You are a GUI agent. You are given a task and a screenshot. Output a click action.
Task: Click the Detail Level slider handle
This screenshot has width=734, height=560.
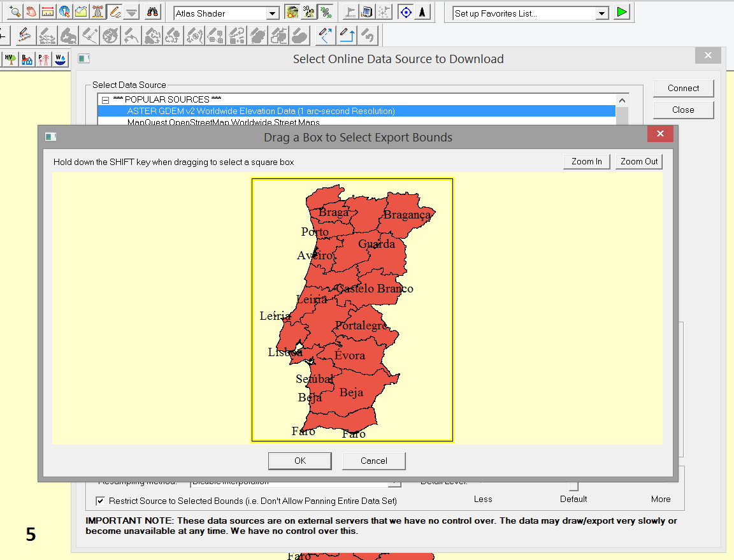[574, 486]
